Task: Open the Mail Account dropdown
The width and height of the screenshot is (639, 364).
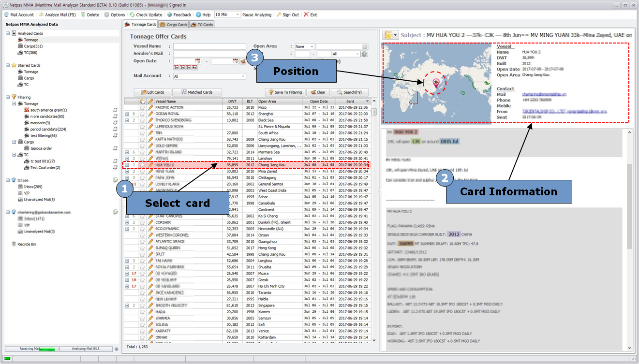Action: [243, 76]
